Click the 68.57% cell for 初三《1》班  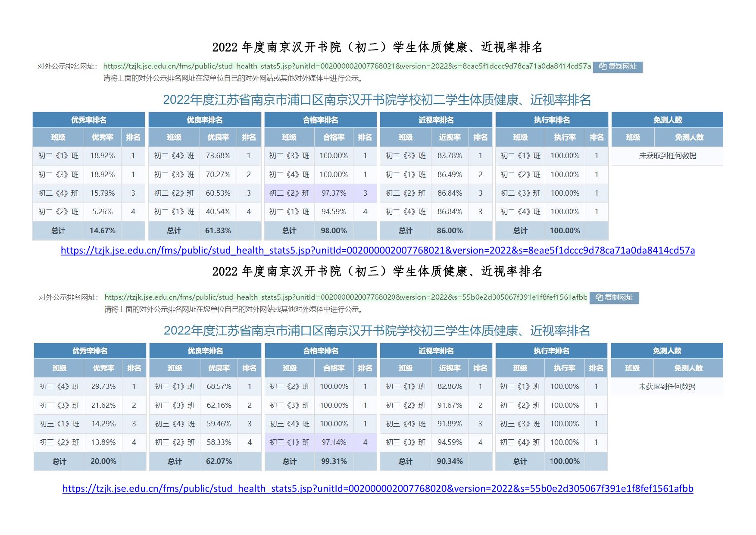(x=219, y=386)
